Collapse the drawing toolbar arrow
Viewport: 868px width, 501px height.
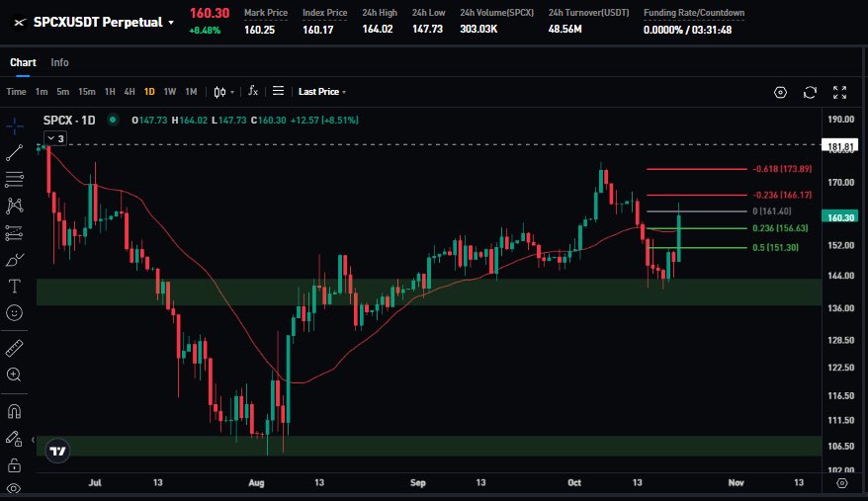(x=33, y=440)
